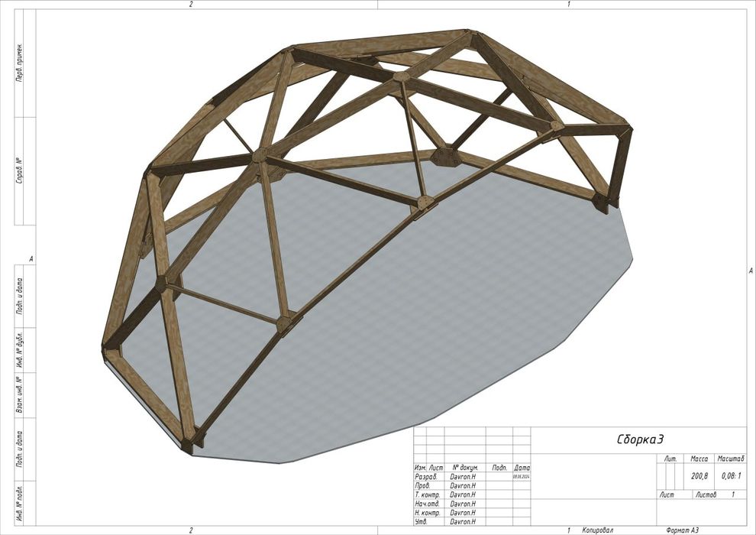Click the 'Копировал' label below the title block
The height and width of the screenshot is (535, 756).
tap(597, 530)
